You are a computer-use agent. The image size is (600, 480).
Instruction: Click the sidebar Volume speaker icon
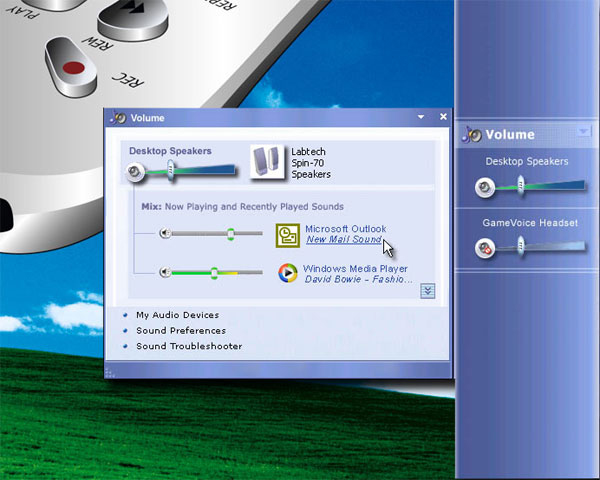pyautogui.click(x=472, y=135)
